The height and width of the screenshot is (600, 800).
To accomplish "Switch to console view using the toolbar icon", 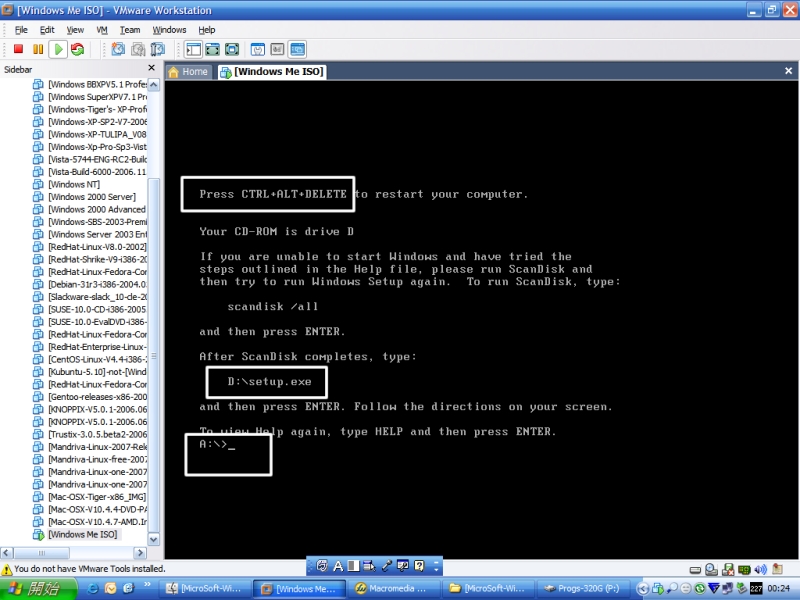I will coord(297,49).
